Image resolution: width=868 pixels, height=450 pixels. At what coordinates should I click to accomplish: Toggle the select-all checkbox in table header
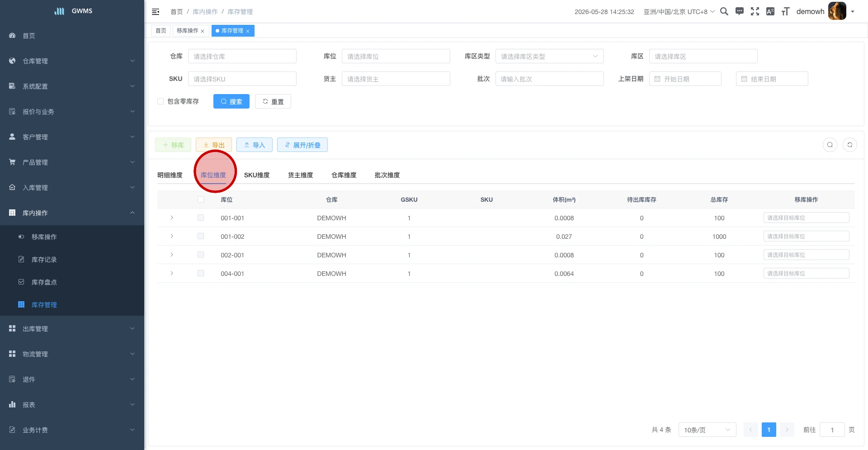point(201,199)
